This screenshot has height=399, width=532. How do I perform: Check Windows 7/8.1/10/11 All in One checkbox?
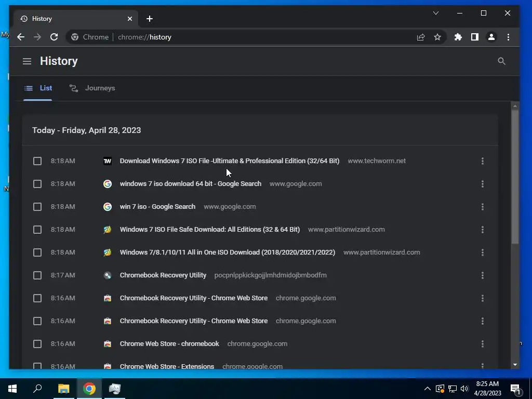point(37,252)
